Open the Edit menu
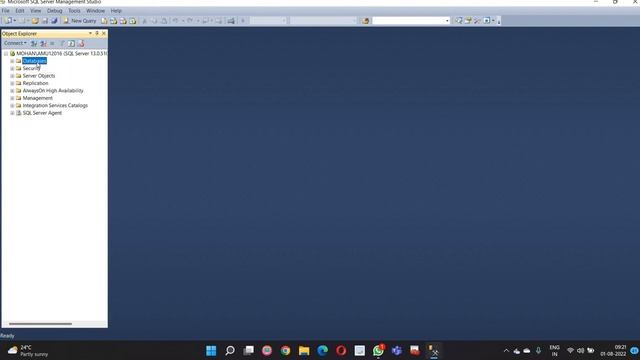The height and width of the screenshot is (360, 640). tap(20, 11)
